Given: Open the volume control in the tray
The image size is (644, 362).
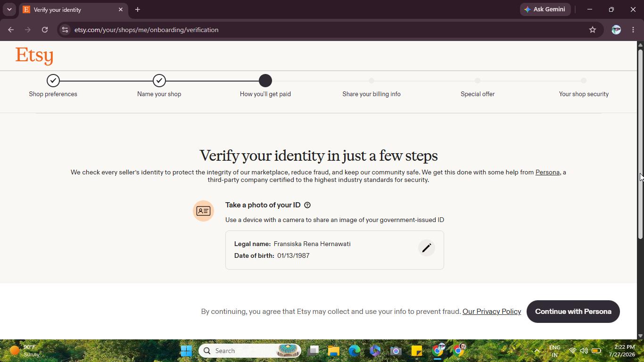Looking at the screenshot, I should pos(584,351).
